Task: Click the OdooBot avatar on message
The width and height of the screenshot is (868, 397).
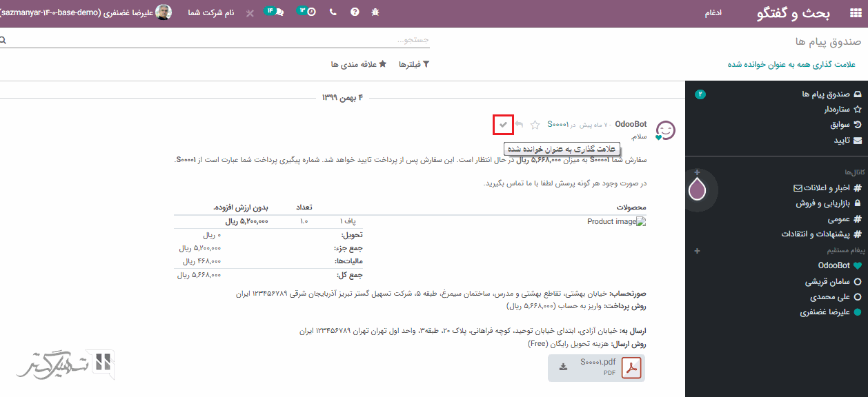Action: pyautogui.click(x=666, y=130)
